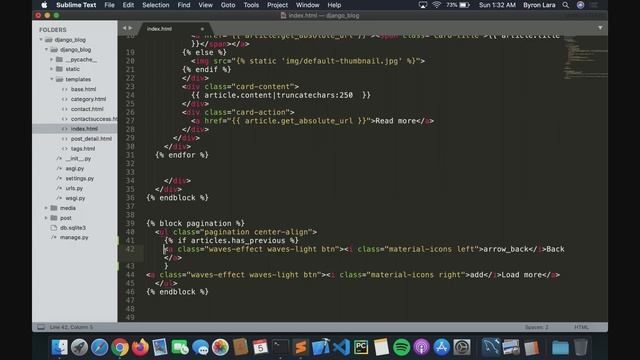Collapse the top-level django_blog folder
The width and height of the screenshot is (640, 360).
coord(41,40)
